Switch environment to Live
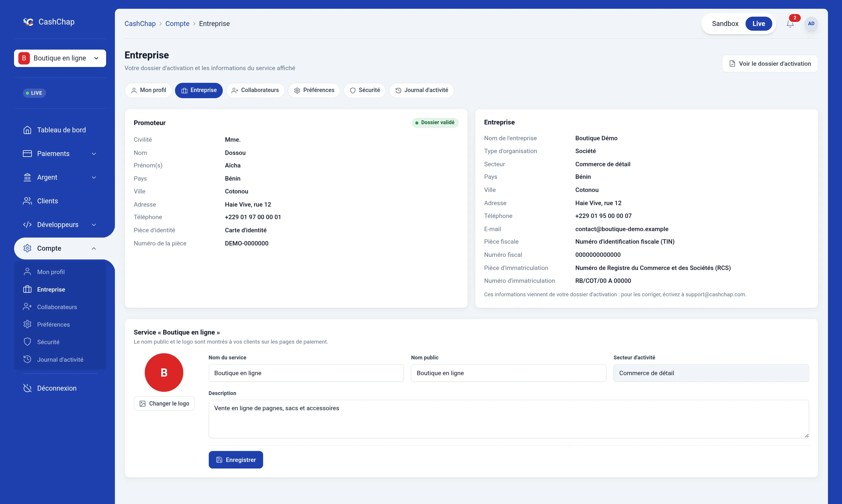This screenshot has width=842, height=504. click(758, 23)
